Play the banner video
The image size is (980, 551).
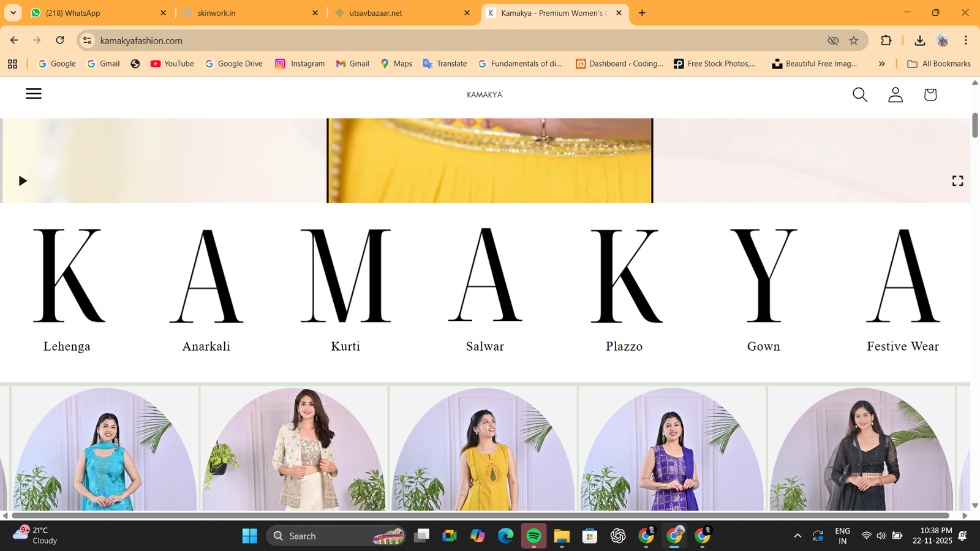(x=23, y=181)
